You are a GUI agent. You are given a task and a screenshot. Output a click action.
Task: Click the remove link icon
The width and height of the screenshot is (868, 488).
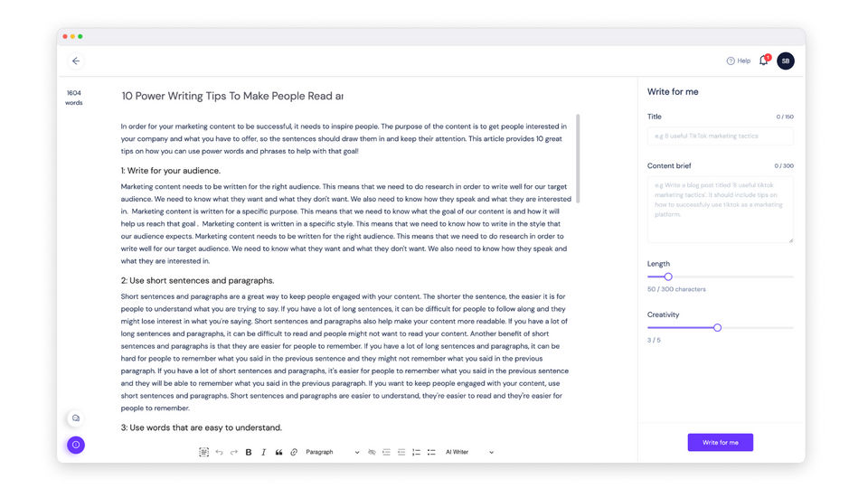click(x=372, y=452)
